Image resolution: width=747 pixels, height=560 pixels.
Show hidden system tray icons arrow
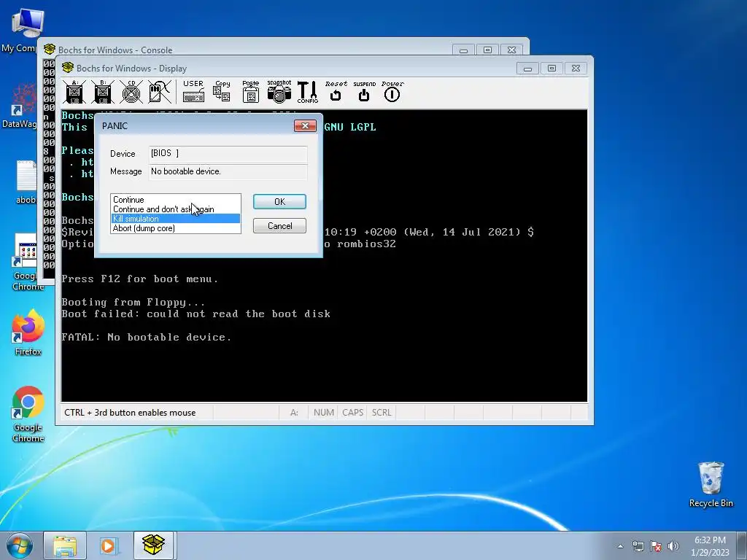pos(620,546)
